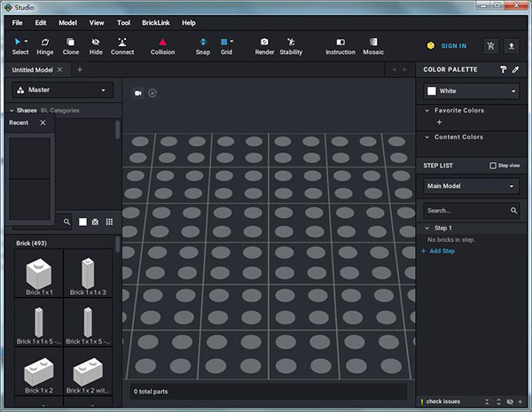Screen dimensions: 532x412
Task: Click the circular target icon in viewport
Action: (153, 93)
